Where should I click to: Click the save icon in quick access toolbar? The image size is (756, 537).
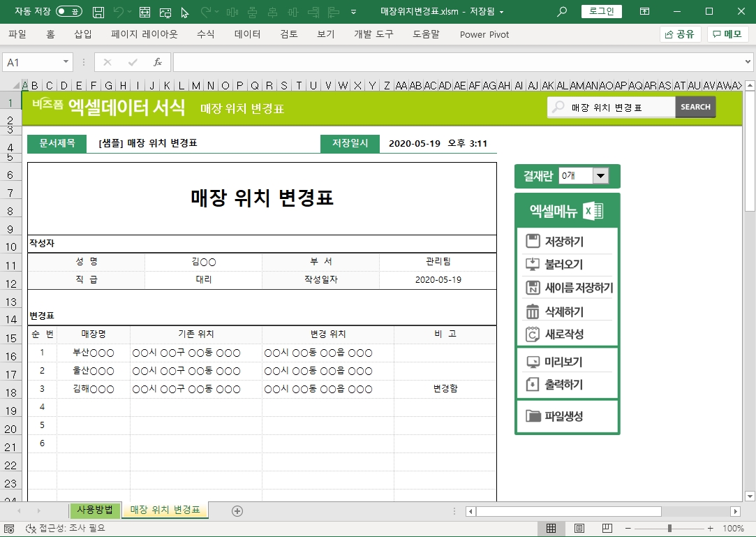98,12
